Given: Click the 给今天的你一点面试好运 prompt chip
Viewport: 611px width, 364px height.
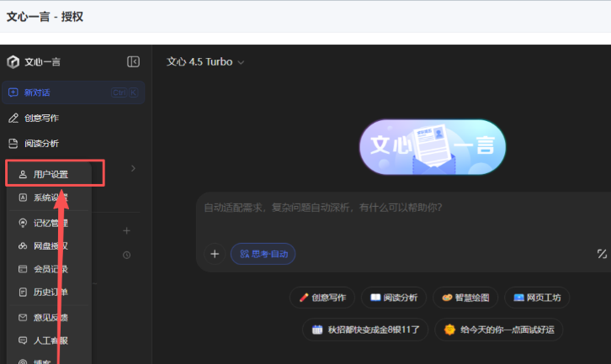Looking at the screenshot, I should coord(499,330).
